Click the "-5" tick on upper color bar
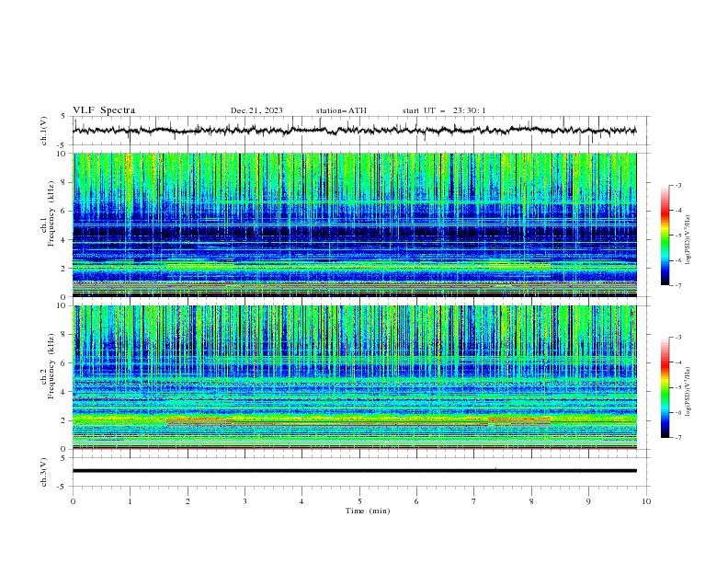Viewport: 728px width, 563px height. click(x=677, y=236)
